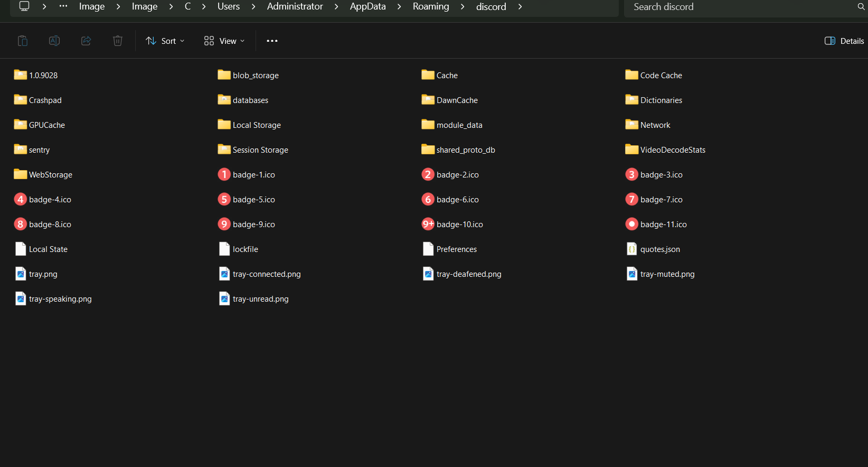
Task: Go to Roaming in the address bar
Action: coord(431,6)
